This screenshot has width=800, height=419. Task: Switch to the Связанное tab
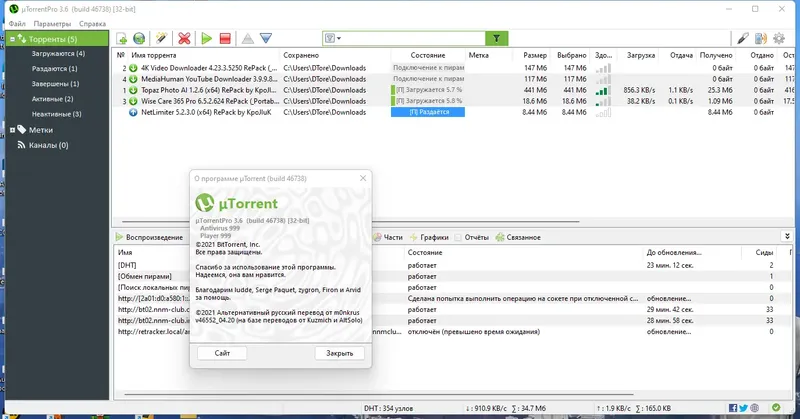point(518,237)
